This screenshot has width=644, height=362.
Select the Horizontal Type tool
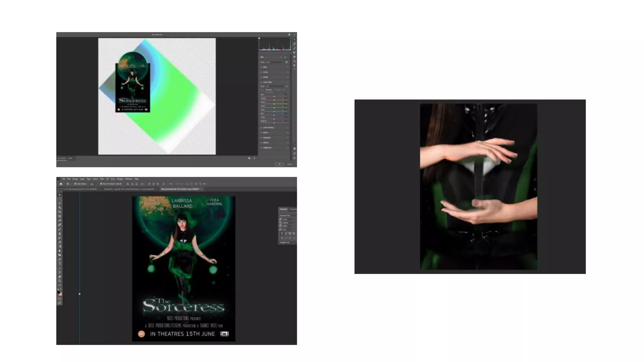(59, 264)
